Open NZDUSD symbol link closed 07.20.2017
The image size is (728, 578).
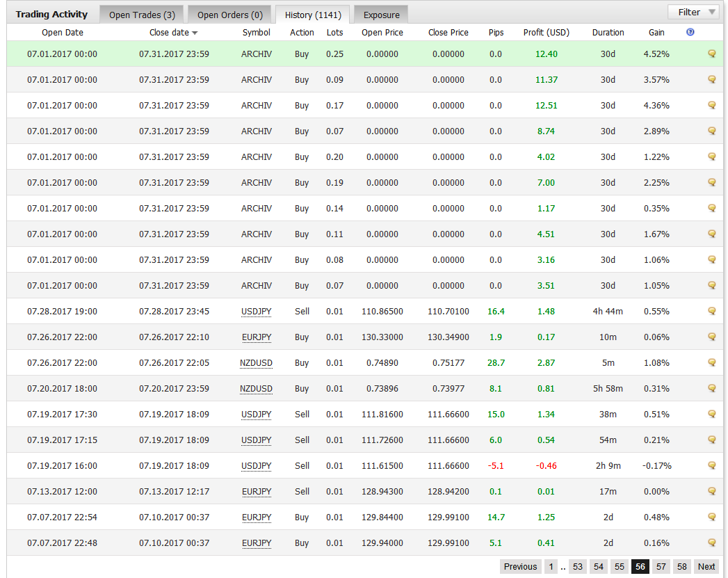click(257, 389)
